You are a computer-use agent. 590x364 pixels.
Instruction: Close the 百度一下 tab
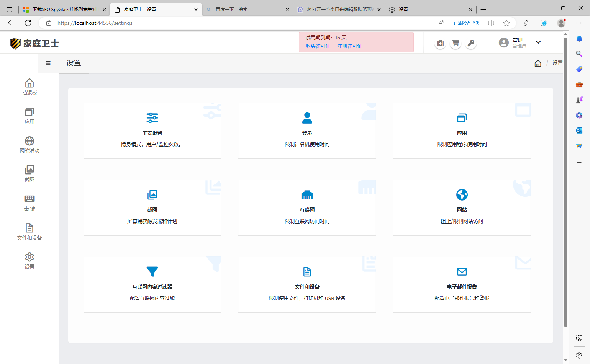(287, 10)
